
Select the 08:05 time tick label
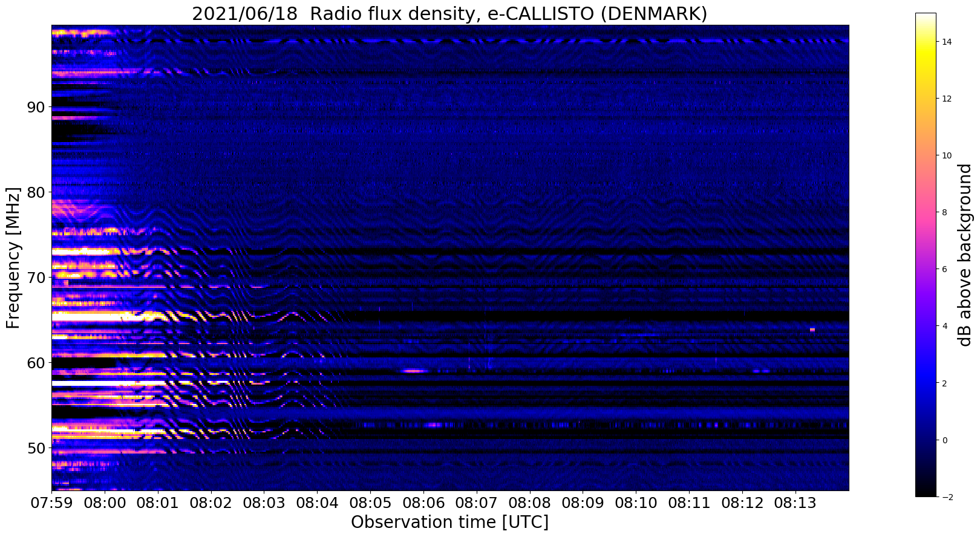pyautogui.click(x=370, y=502)
